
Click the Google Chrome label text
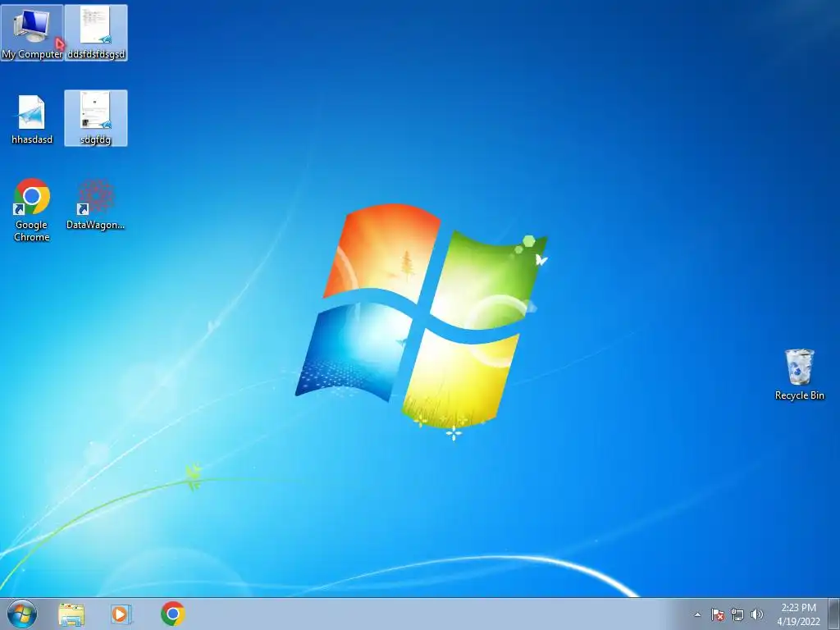click(32, 231)
